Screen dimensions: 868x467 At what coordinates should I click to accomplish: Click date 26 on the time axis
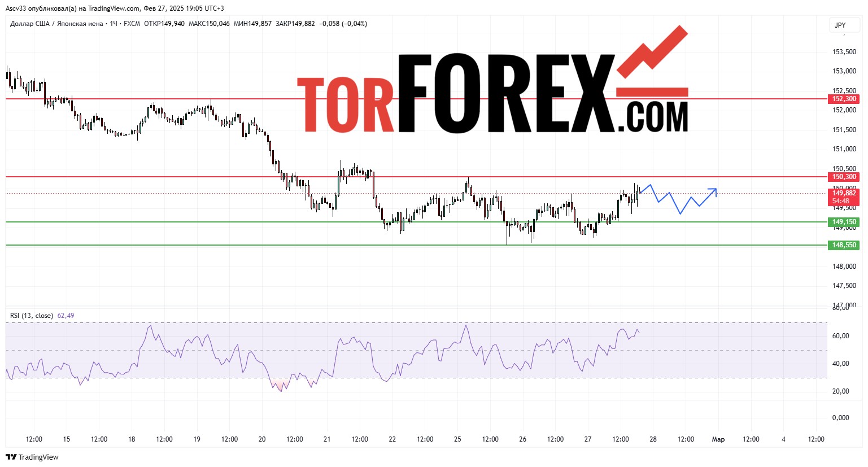[x=523, y=439]
